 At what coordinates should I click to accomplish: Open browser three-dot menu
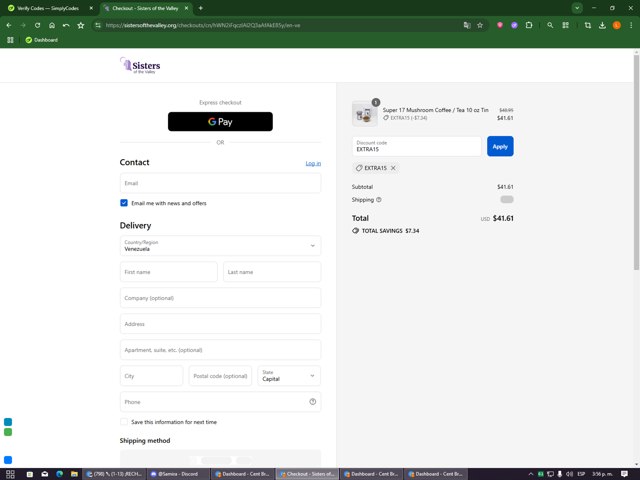[631, 25]
